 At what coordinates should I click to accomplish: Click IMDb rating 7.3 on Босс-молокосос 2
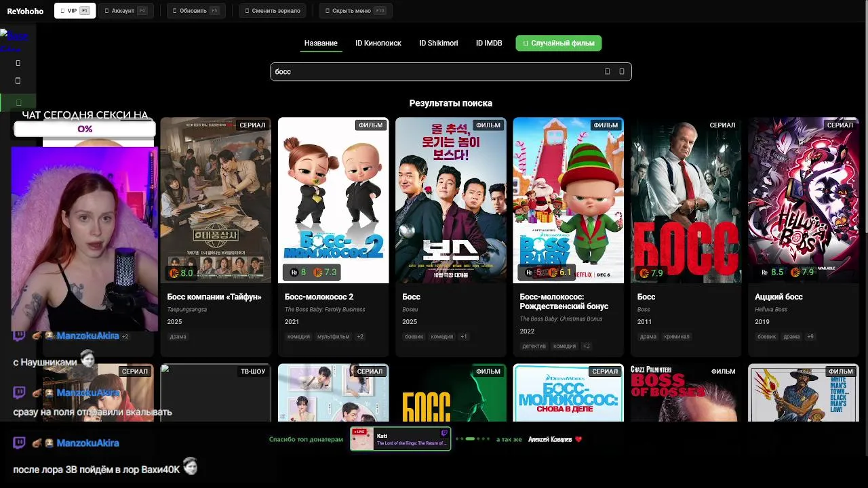325,272
